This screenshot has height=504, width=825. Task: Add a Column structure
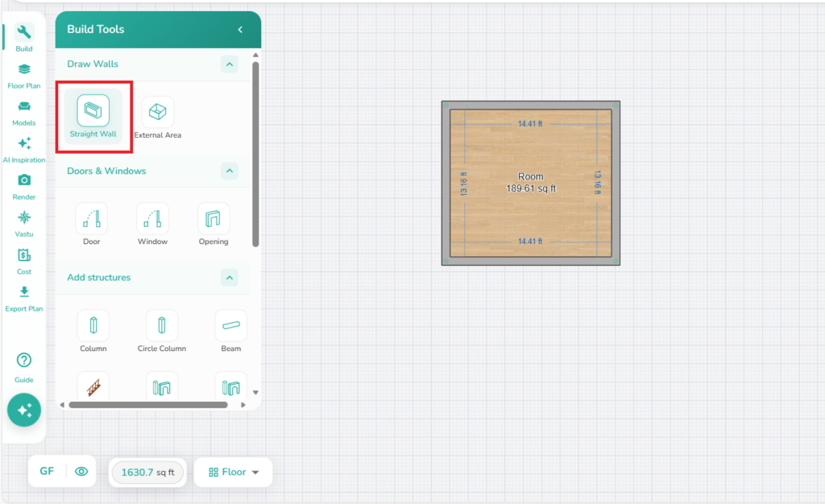93,330
